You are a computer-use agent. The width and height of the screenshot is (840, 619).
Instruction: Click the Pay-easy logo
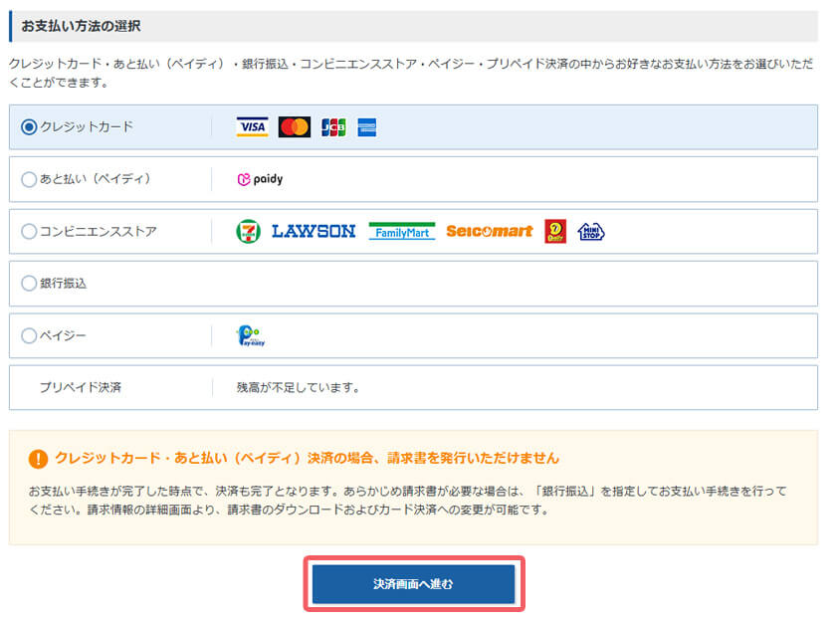(x=251, y=335)
